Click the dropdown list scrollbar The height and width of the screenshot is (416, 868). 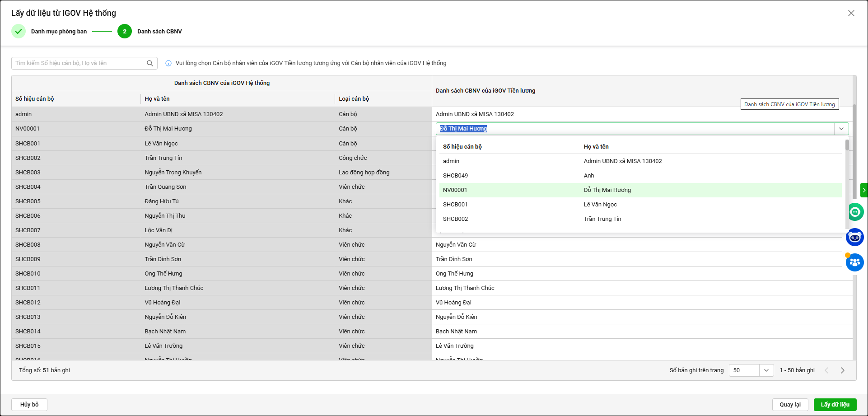coord(847,145)
